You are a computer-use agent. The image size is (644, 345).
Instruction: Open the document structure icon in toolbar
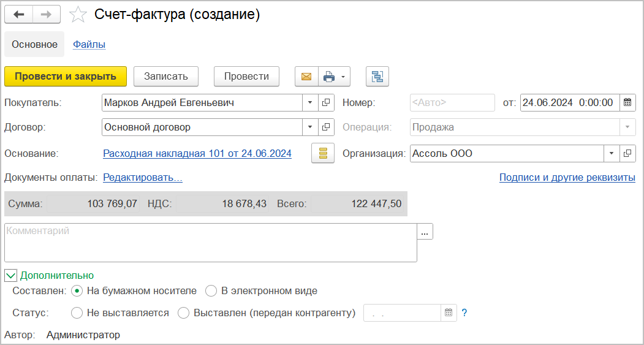pos(377,77)
